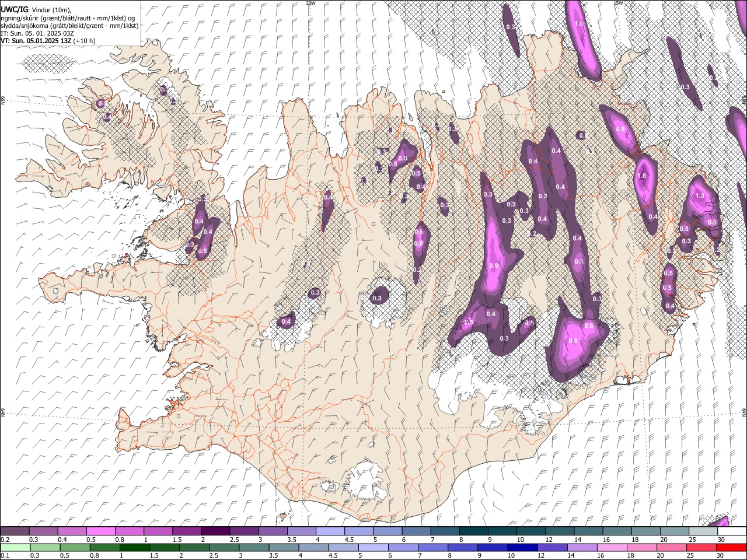This screenshot has height=560, width=747.
Task: Click the lower legend swatch between 25 and 30
Action: tap(702, 547)
